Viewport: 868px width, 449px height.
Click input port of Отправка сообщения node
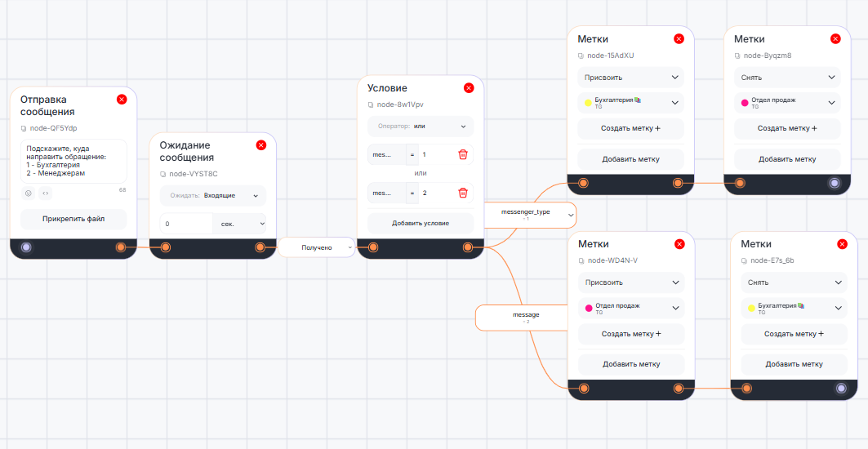tap(26, 247)
